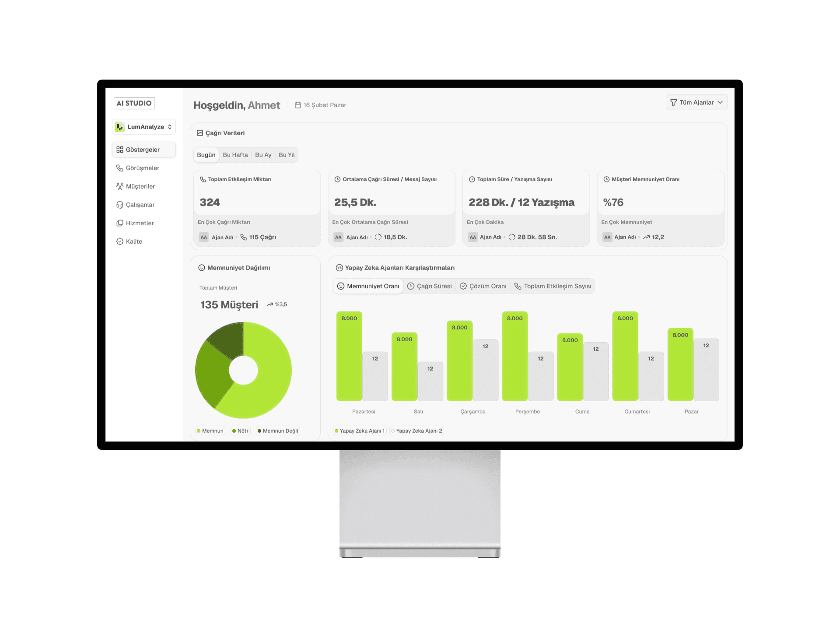This screenshot has height=630, width=840.
Task: Click the Göstergeler dashboard grid icon
Action: [x=119, y=150]
